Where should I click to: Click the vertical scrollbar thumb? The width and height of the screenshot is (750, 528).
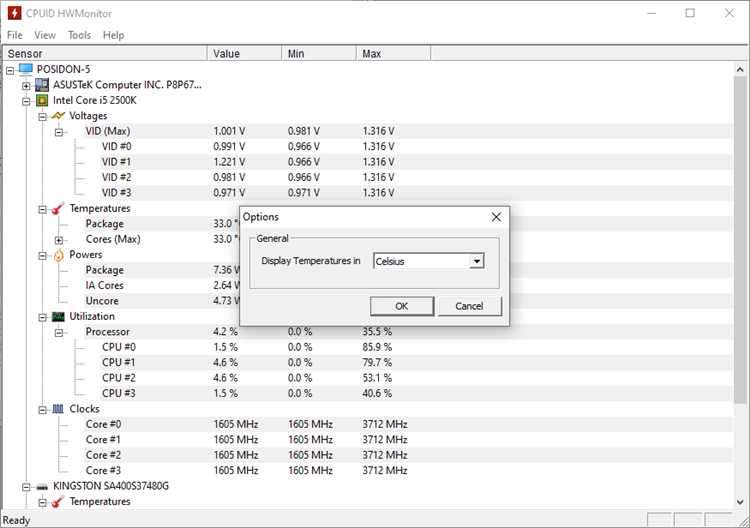pyautogui.click(x=740, y=239)
